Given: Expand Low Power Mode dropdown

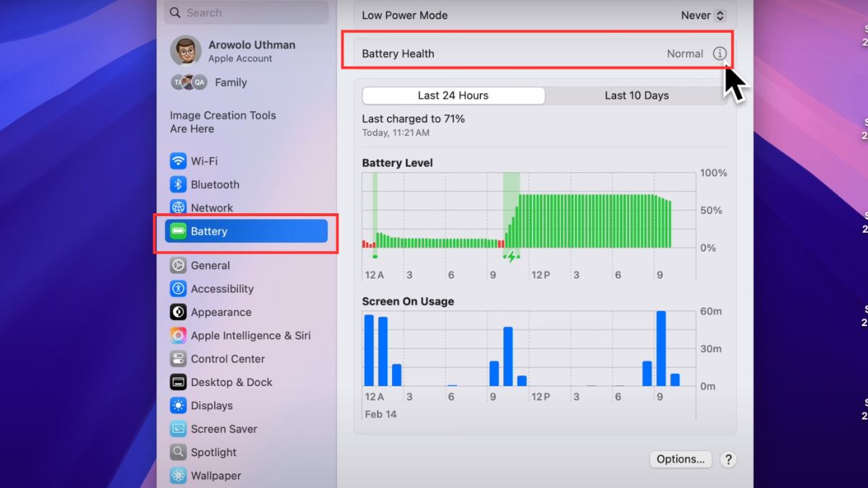Looking at the screenshot, I should [x=703, y=15].
